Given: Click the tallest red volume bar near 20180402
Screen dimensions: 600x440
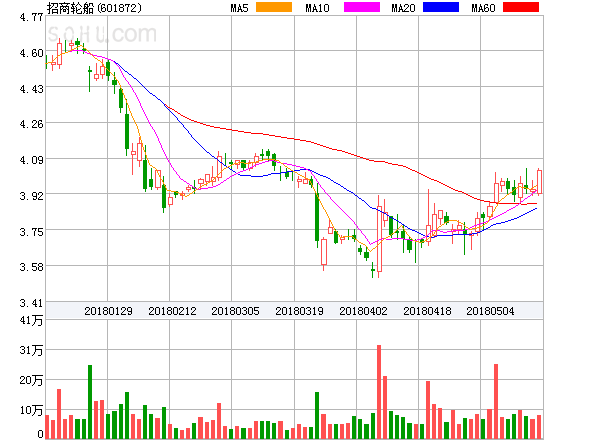Looking at the screenshot, I should tap(379, 392).
